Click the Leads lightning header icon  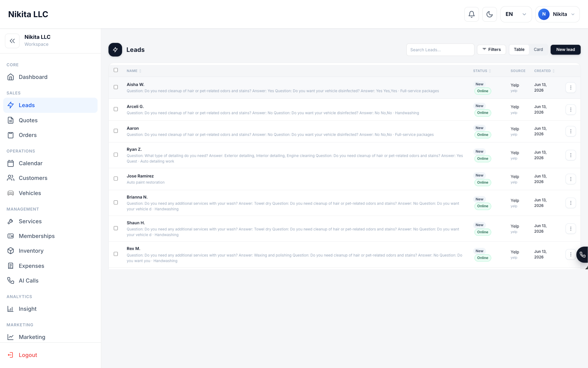point(115,50)
